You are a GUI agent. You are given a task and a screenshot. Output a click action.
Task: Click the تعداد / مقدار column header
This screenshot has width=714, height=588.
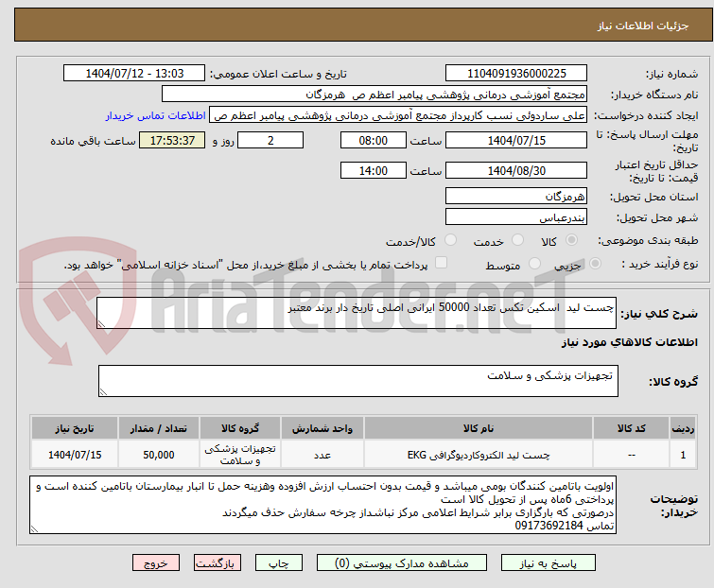tap(159, 428)
